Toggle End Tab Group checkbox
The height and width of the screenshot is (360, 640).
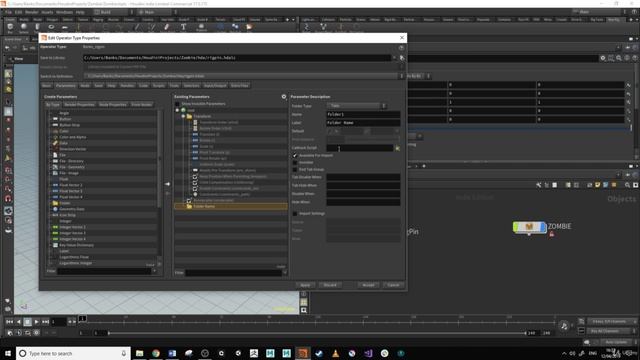pyautogui.click(x=295, y=169)
